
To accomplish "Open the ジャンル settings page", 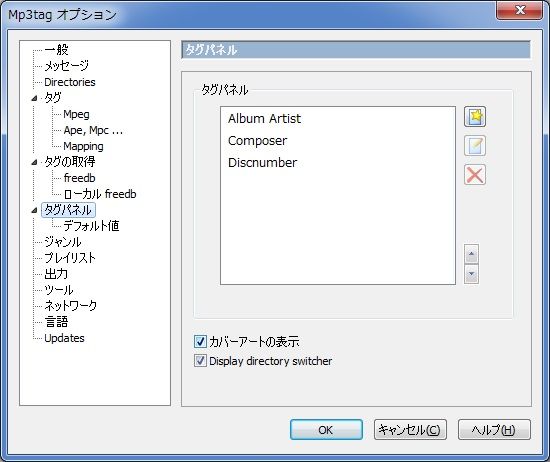I will (63, 242).
